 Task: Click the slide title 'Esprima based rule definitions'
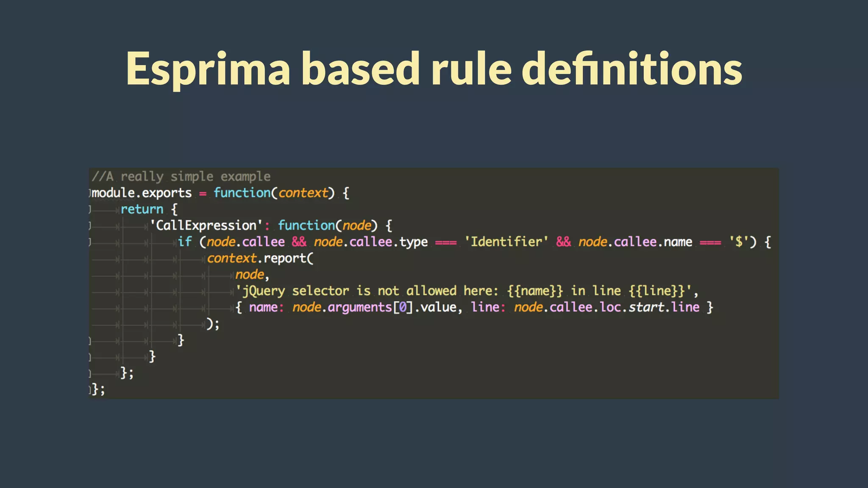pos(434,69)
